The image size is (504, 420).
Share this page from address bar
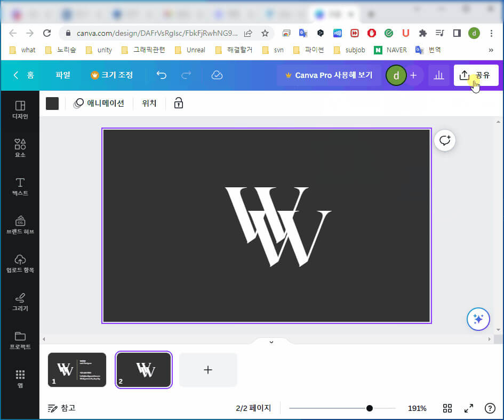point(248,33)
